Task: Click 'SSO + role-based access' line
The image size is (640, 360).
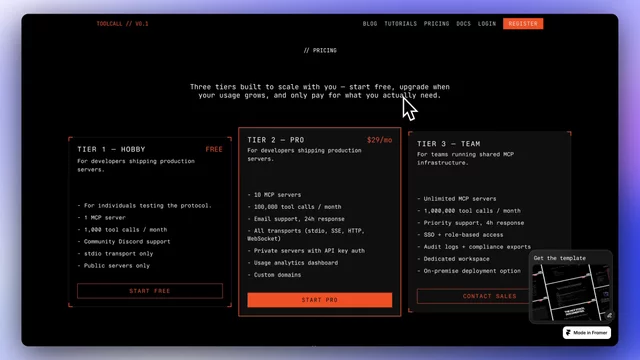Action: point(460,235)
